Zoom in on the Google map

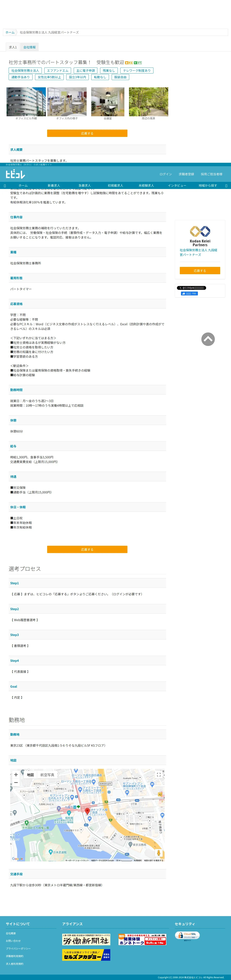[16, 775]
